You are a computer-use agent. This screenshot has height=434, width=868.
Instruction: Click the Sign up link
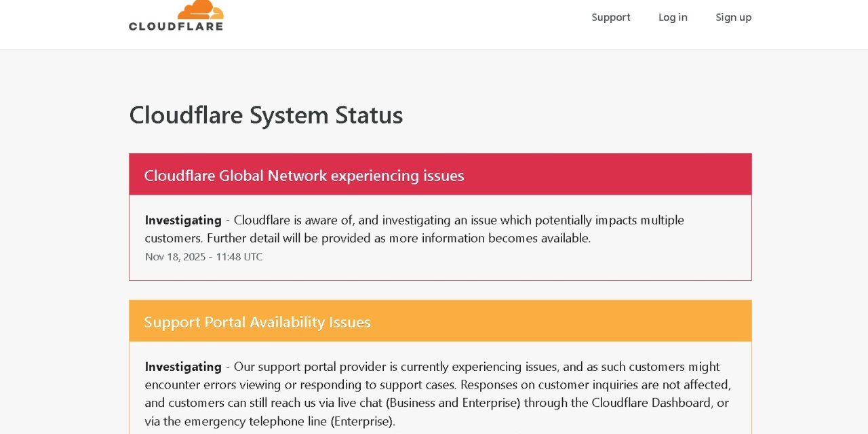point(733,18)
